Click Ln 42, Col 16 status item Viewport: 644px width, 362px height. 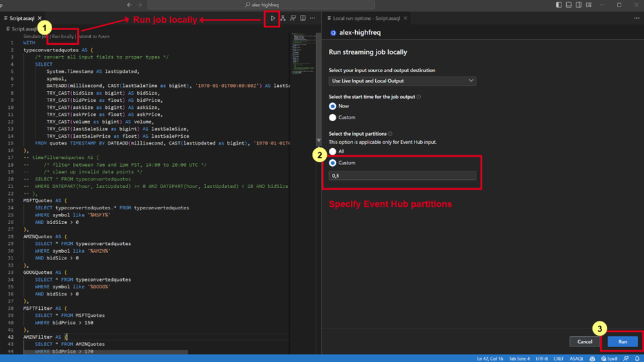pos(489,359)
